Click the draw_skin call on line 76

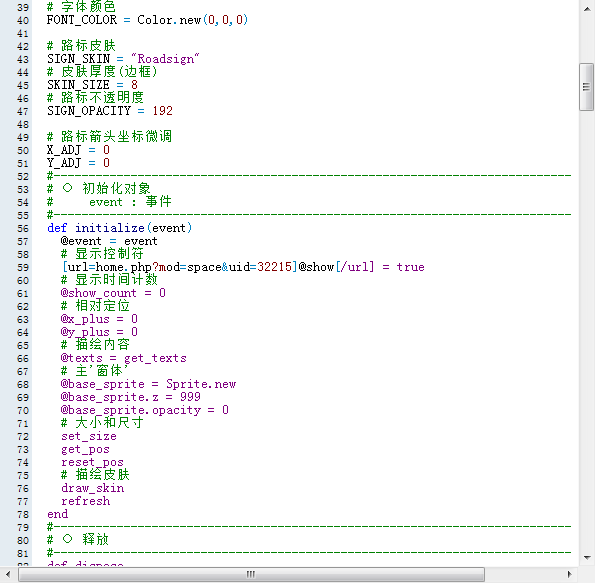93,488
